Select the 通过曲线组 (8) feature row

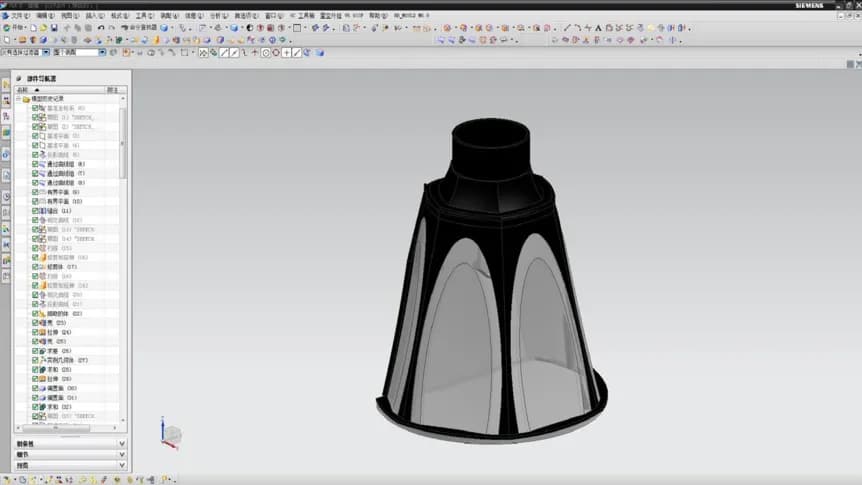(x=67, y=183)
